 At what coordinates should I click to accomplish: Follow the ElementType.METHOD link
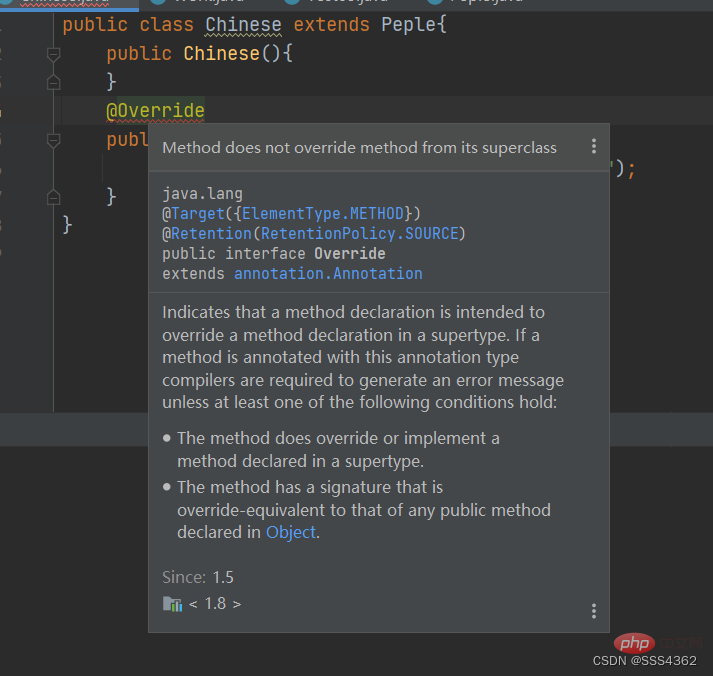point(323,214)
